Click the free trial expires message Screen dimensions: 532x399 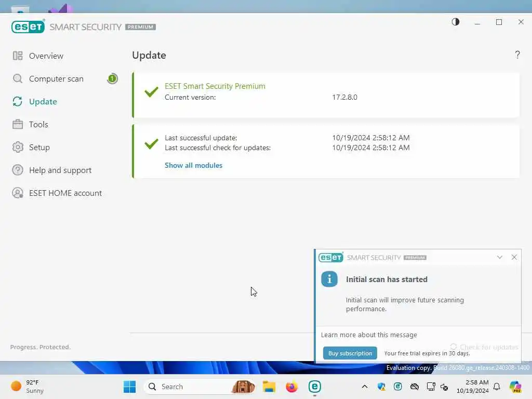click(427, 353)
